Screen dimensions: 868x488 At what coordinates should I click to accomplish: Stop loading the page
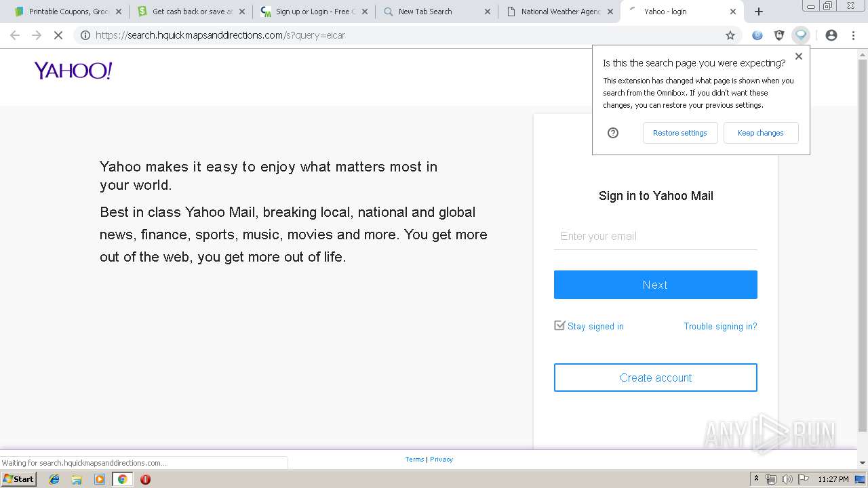[58, 35]
